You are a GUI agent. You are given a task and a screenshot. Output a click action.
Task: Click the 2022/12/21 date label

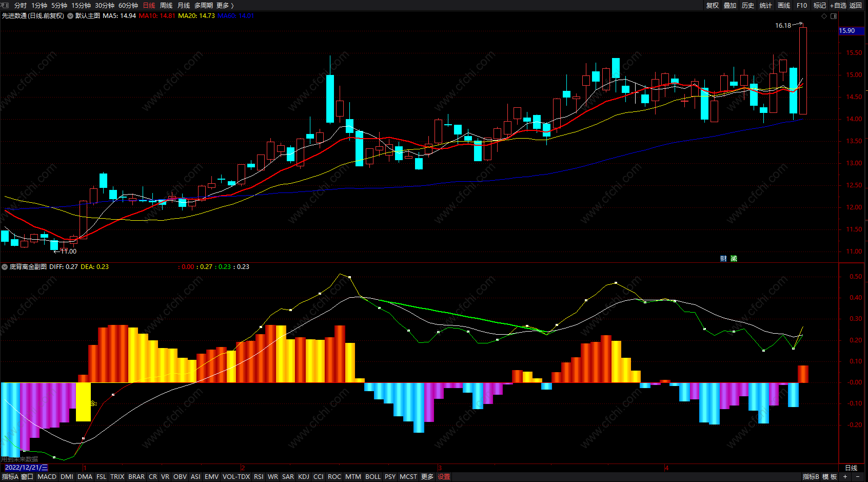click(x=27, y=468)
